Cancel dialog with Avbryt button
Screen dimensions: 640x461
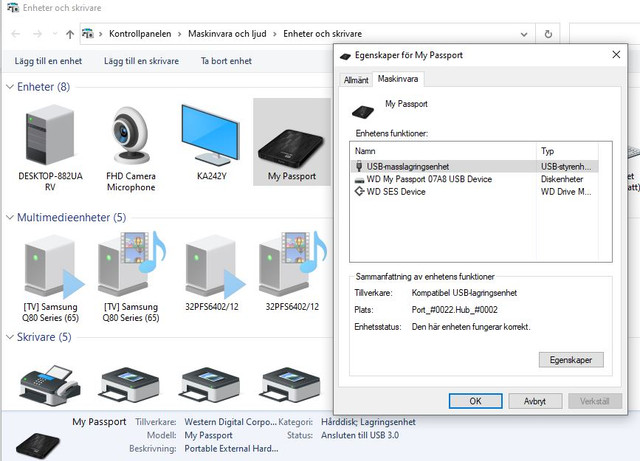(535, 401)
